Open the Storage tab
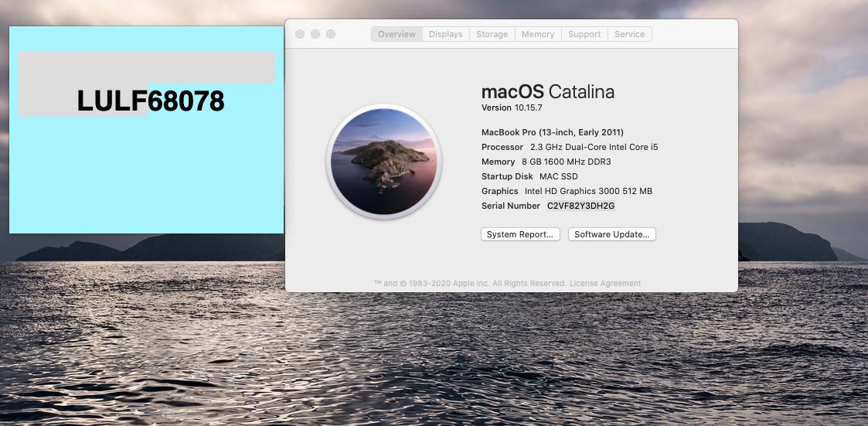This screenshot has height=426, width=868. (x=492, y=34)
